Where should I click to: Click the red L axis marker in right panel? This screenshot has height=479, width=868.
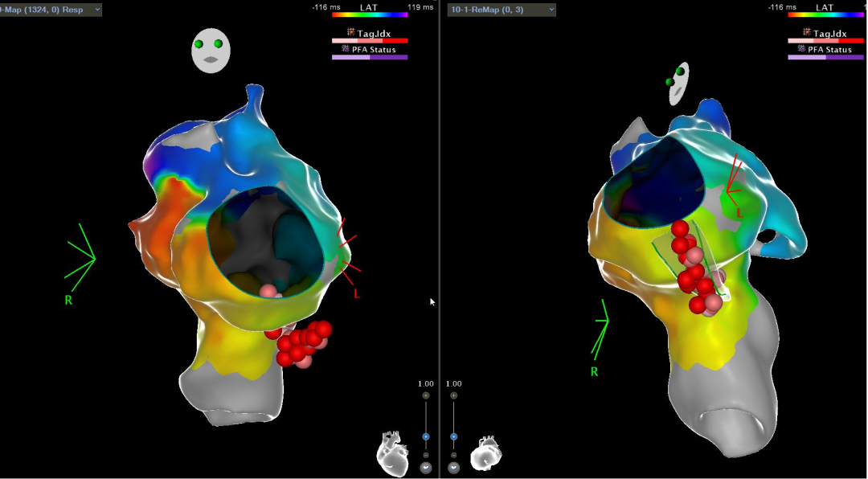click(x=735, y=186)
